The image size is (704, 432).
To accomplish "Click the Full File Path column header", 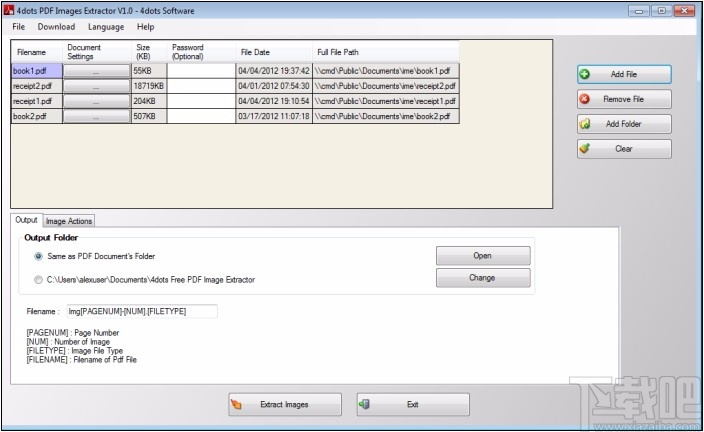I will [386, 52].
